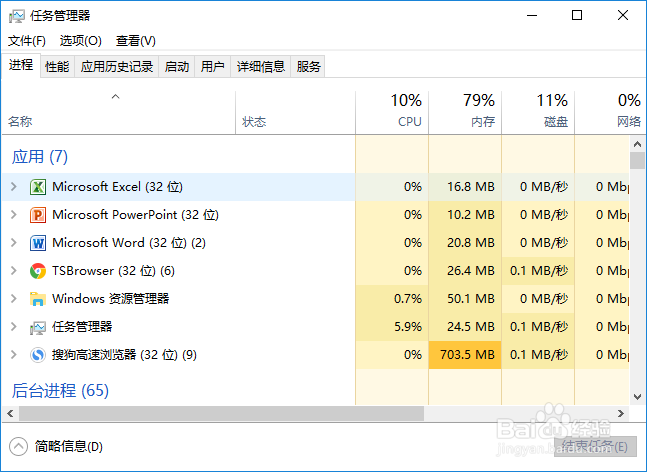
Task: Click the 703.5 MB memory cell
Action: [x=465, y=355]
